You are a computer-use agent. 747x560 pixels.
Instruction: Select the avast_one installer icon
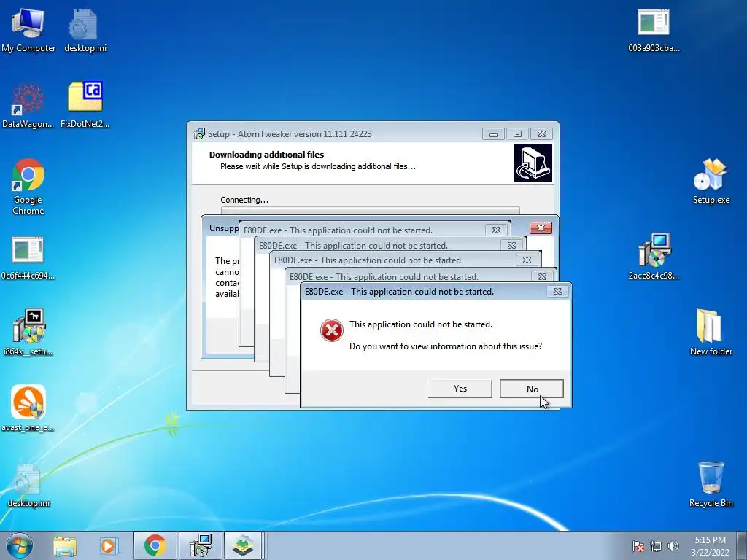click(x=28, y=408)
